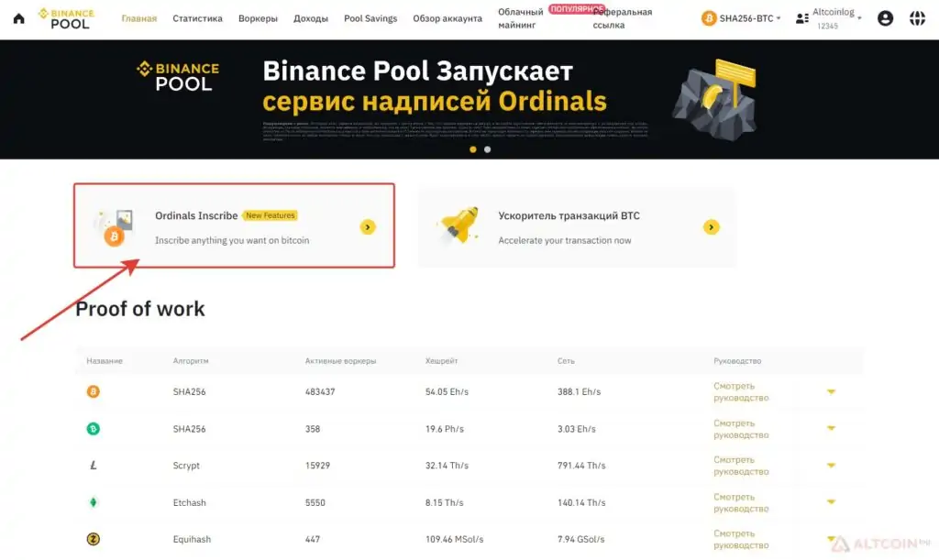Select the 15929 active workers value
Viewport: 939px width, 560px height.
point(317,466)
